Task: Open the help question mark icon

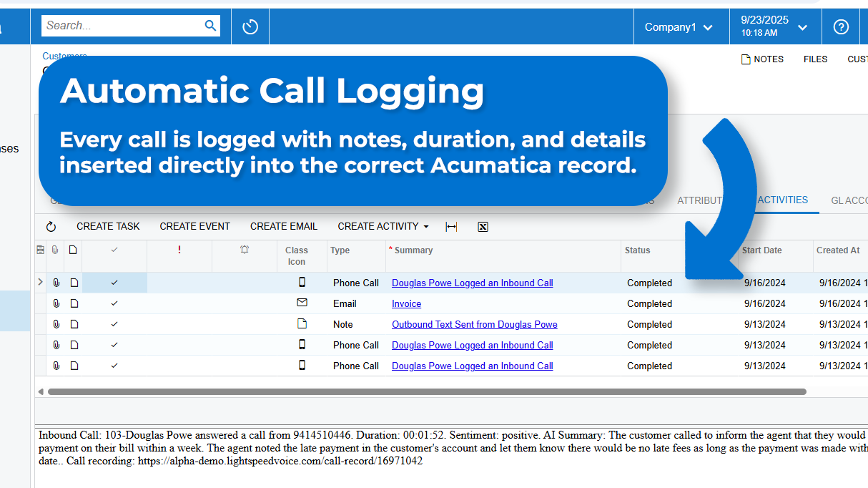Action: pyautogui.click(x=841, y=27)
